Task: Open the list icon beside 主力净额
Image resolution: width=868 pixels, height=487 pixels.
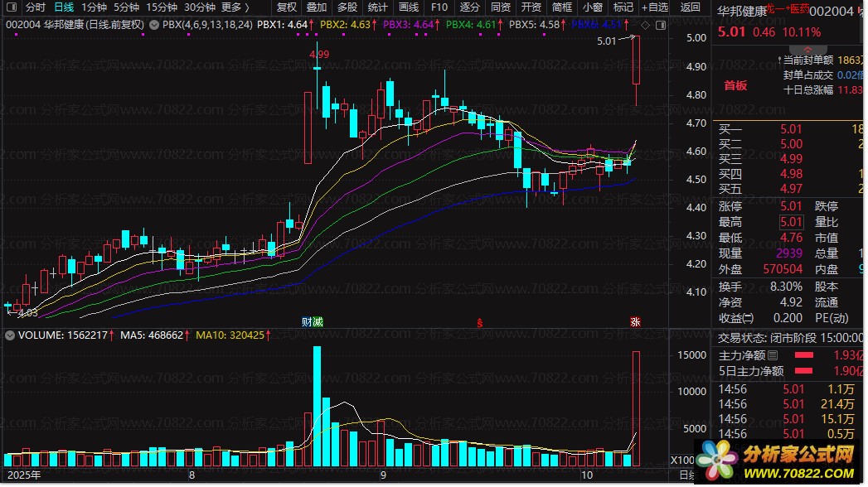Action: coord(773,355)
